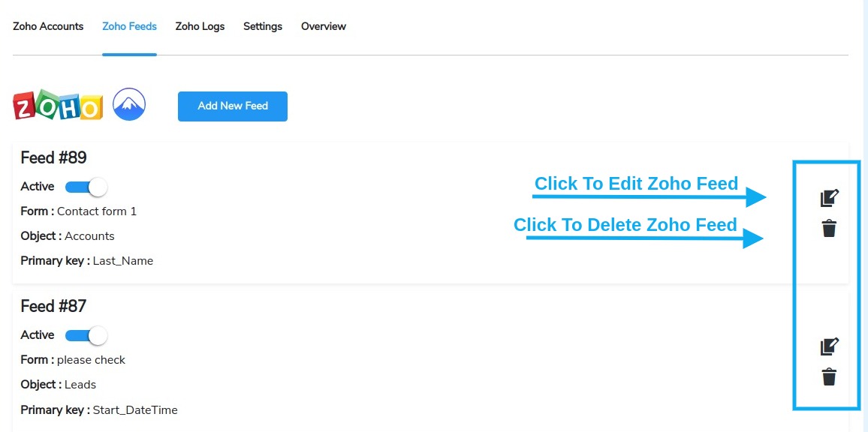The image size is (868, 432).
Task: Select 'please check' form value
Action: coord(92,360)
